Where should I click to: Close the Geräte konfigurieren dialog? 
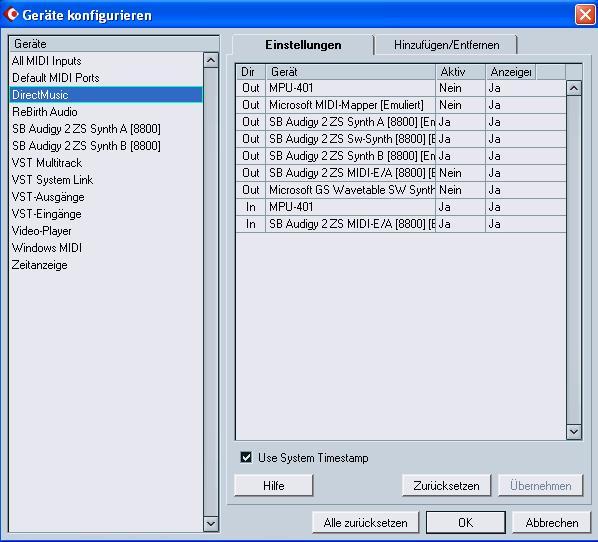[x=585, y=15]
